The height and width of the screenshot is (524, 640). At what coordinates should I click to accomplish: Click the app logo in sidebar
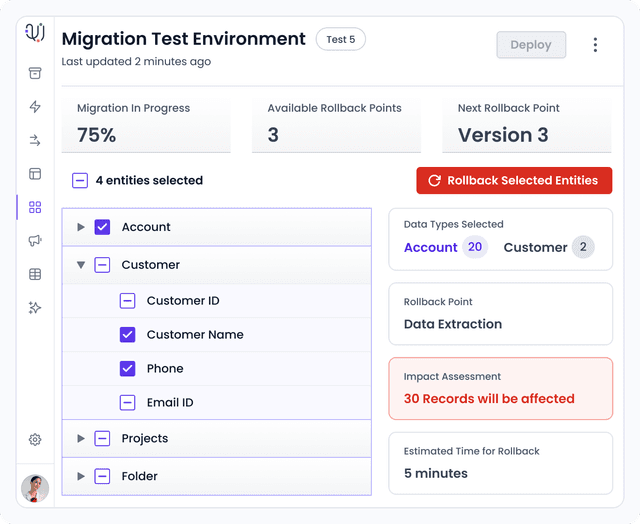[35, 33]
